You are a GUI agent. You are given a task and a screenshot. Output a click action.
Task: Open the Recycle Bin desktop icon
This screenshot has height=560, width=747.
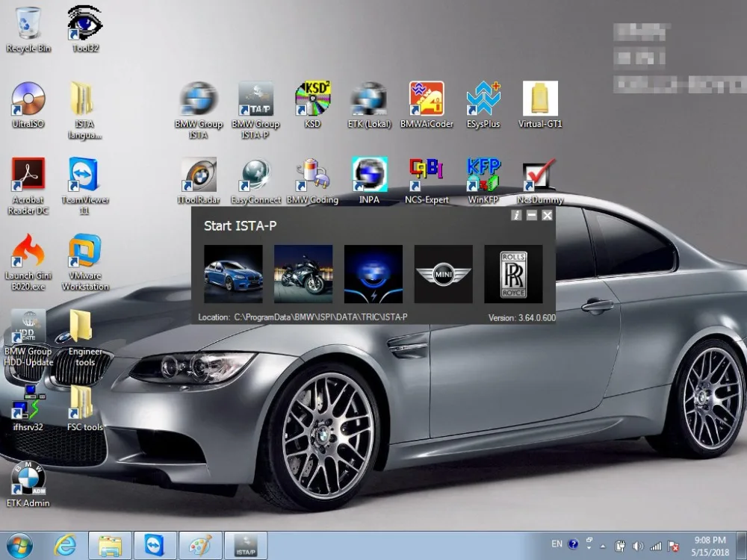click(28, 28)
